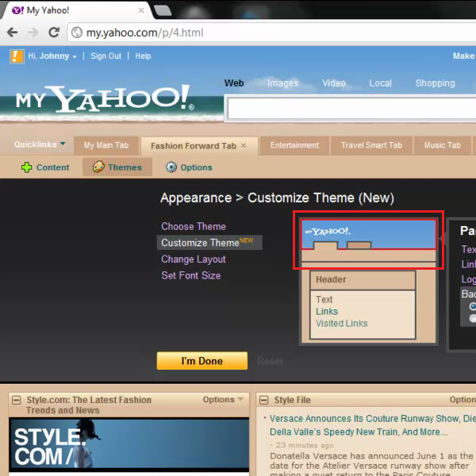Click the globe icon in address bar
This screenshot has width=476, height=476.
pos(77,33)
